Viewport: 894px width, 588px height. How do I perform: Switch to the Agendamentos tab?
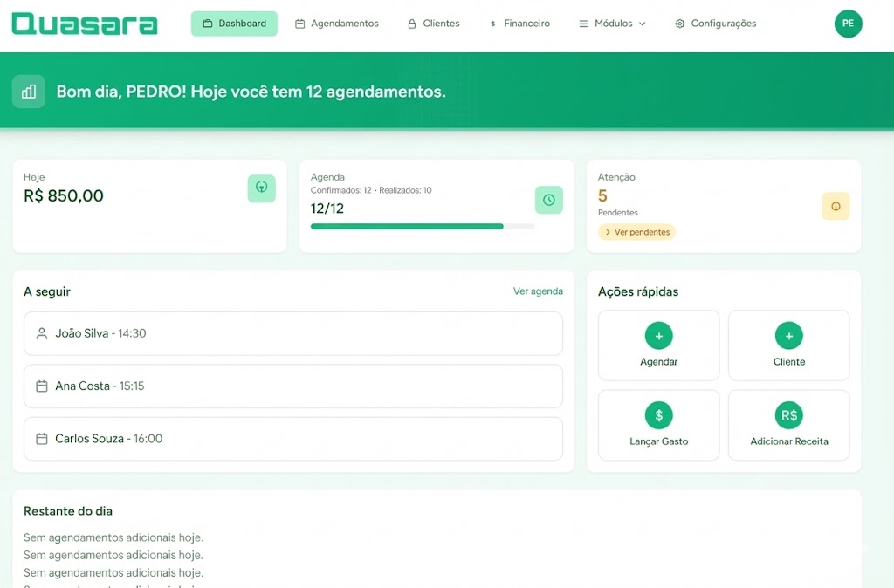337,24
